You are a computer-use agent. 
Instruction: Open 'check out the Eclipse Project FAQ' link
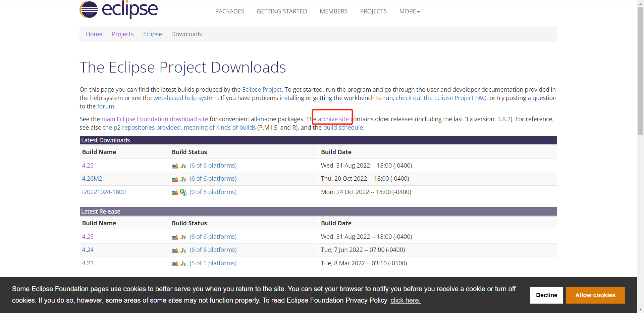click(442, 98)
